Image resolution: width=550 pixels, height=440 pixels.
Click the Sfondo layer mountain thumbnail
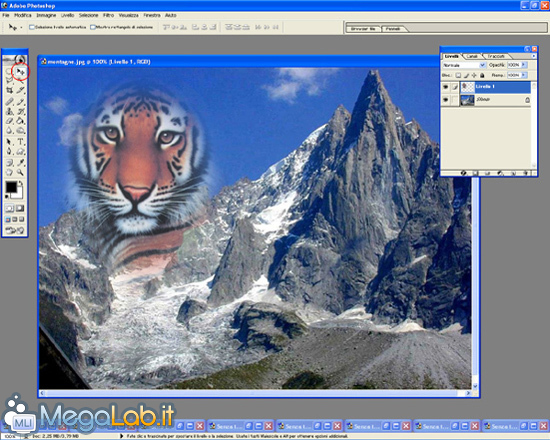(x=468, y=100)
